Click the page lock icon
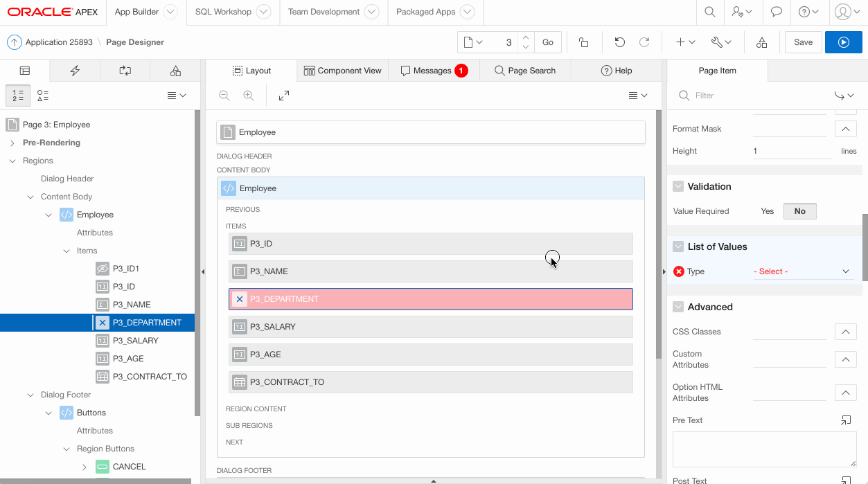 (583, 42)
